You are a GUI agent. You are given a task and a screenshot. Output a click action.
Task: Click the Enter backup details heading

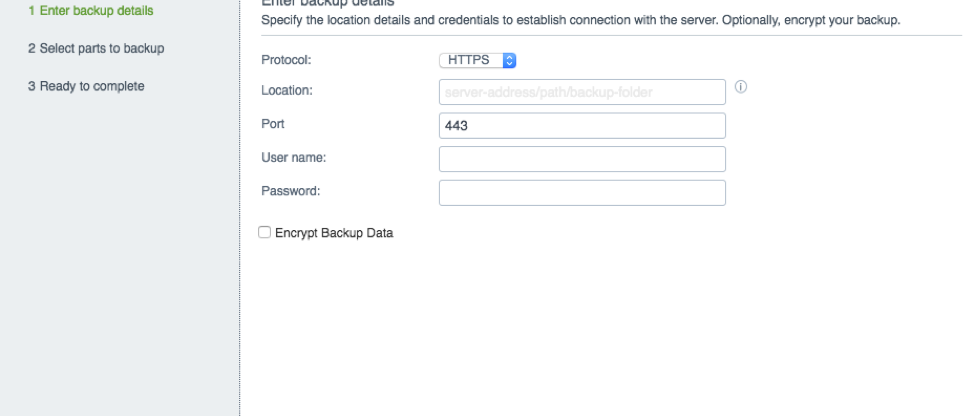(328, 2)
